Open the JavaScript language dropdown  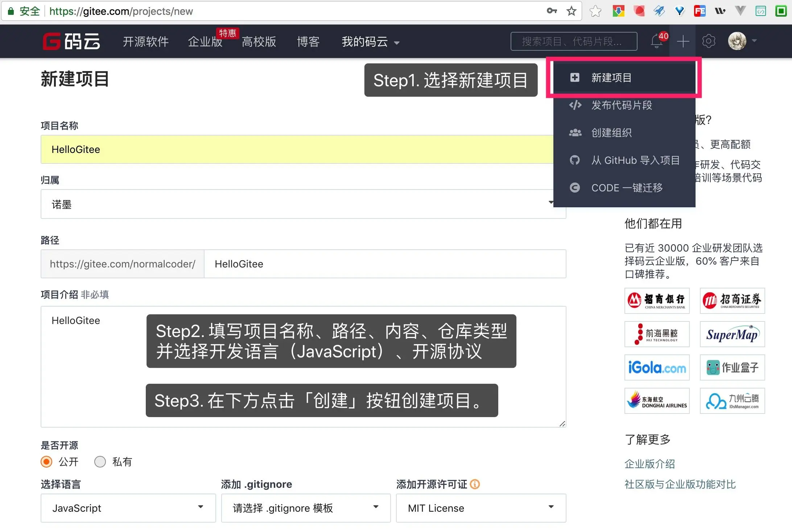[128, 508]
